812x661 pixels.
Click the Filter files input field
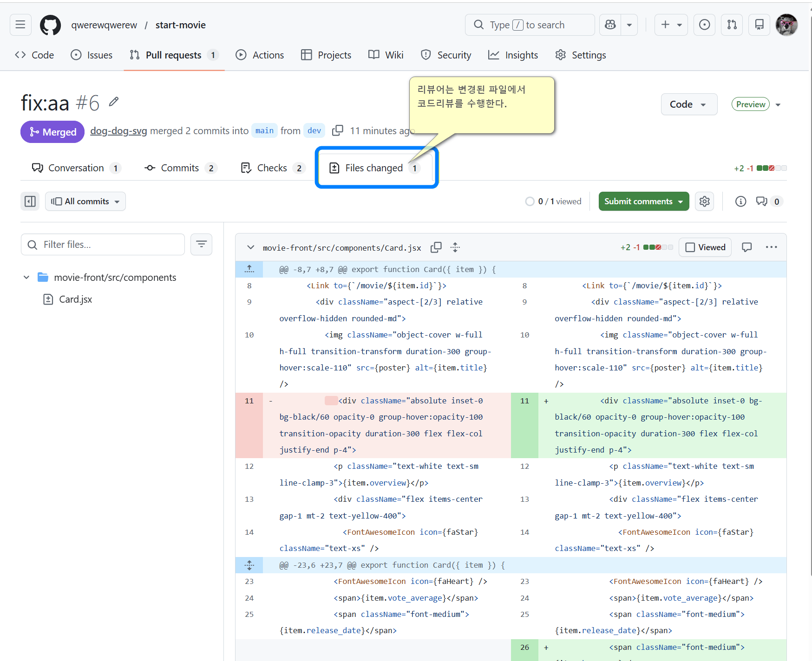click(103, 245)
